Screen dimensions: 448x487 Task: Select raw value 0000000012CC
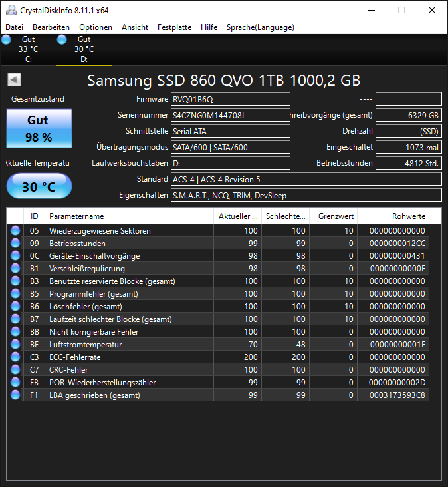[x=397, y=243]
